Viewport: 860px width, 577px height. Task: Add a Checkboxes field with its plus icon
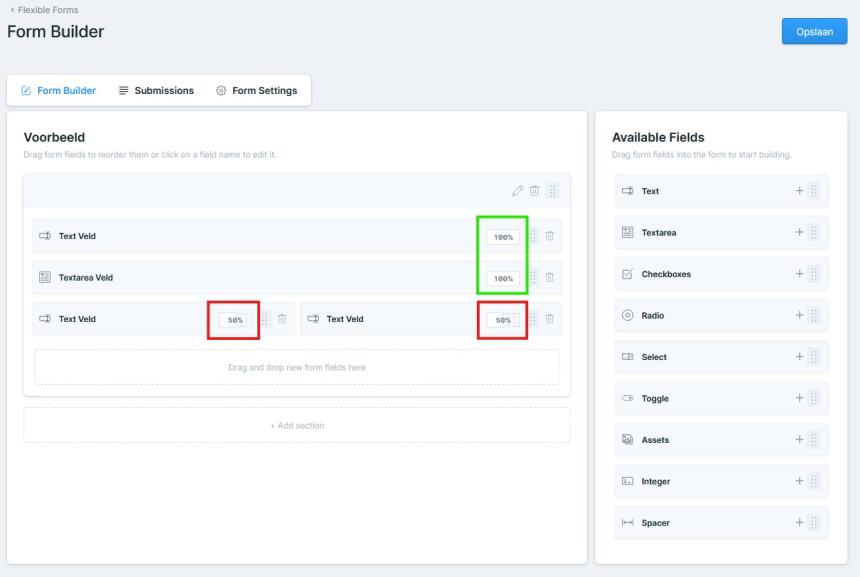[799, 274]
